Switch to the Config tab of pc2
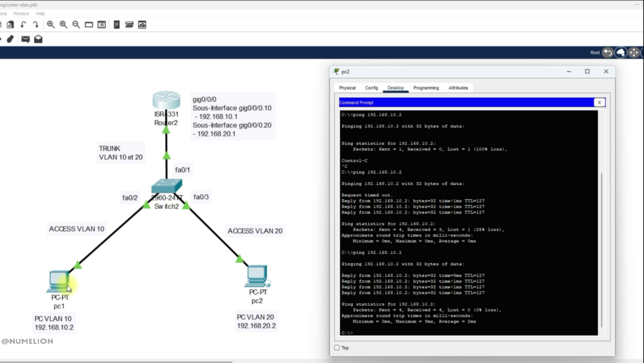This screenshot has height=363, width=644. [x=371, y=88]
